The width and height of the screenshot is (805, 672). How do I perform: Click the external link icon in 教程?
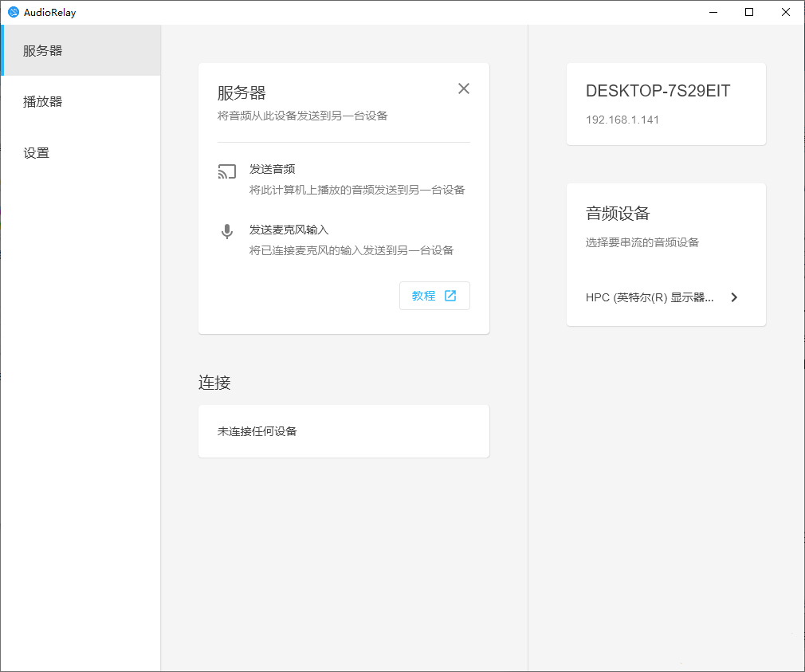point(450,296)
